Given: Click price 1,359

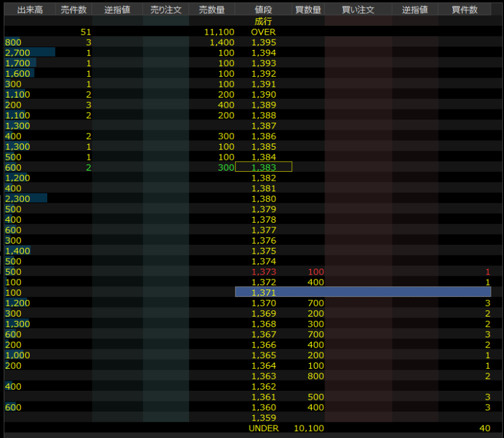Looking at the screenshot, I should click(263, 418).
